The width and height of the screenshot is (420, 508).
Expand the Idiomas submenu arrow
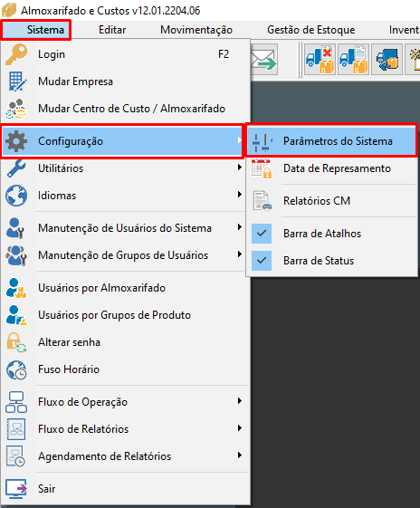coord(239,195)
